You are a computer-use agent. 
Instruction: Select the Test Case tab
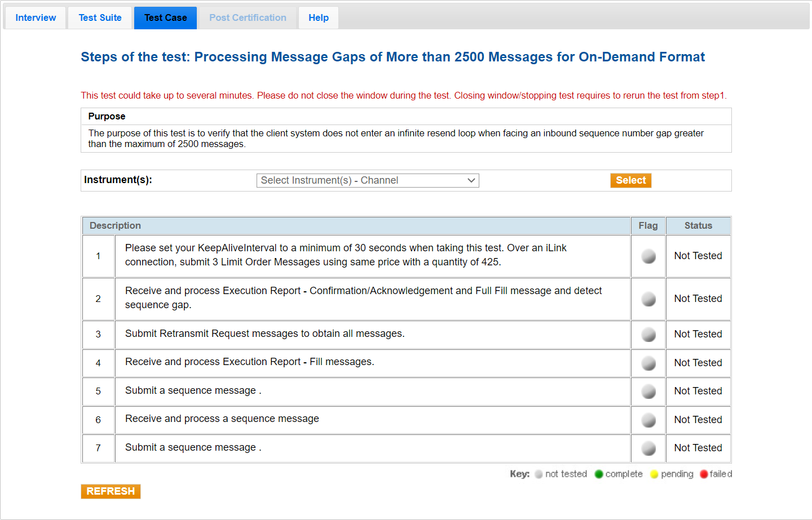click(x=165, y=18)
